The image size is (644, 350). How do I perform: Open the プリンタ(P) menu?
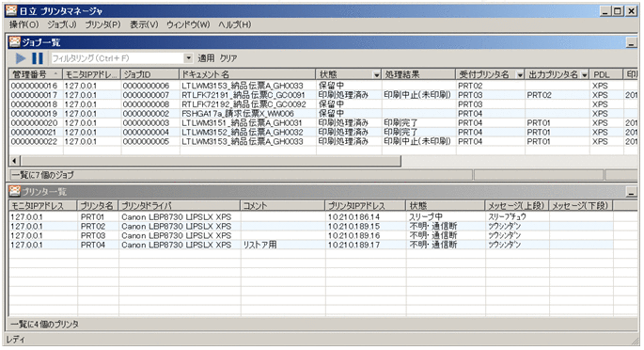(x=102, y=24)
